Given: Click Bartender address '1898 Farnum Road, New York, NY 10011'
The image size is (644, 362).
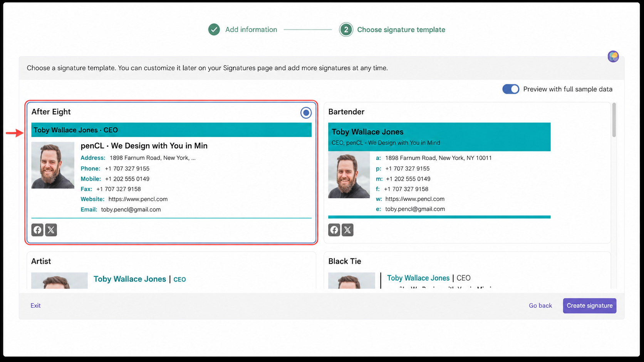Looking at the screenshot, I should pos(434,158).
